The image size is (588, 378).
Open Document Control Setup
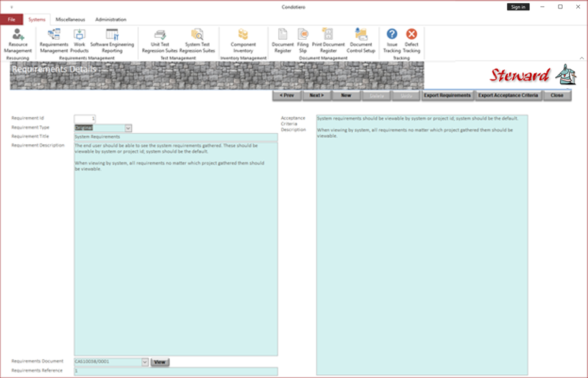click(361, 41)
